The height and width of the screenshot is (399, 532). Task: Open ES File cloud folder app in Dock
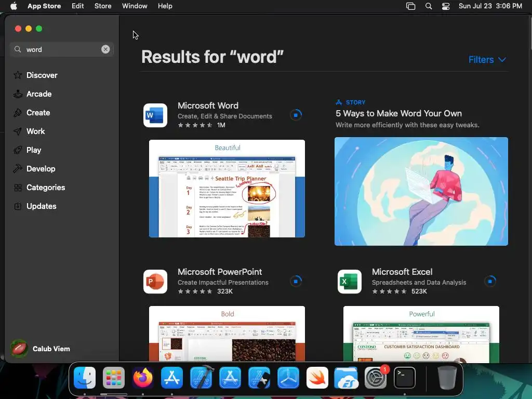(346, 378)
